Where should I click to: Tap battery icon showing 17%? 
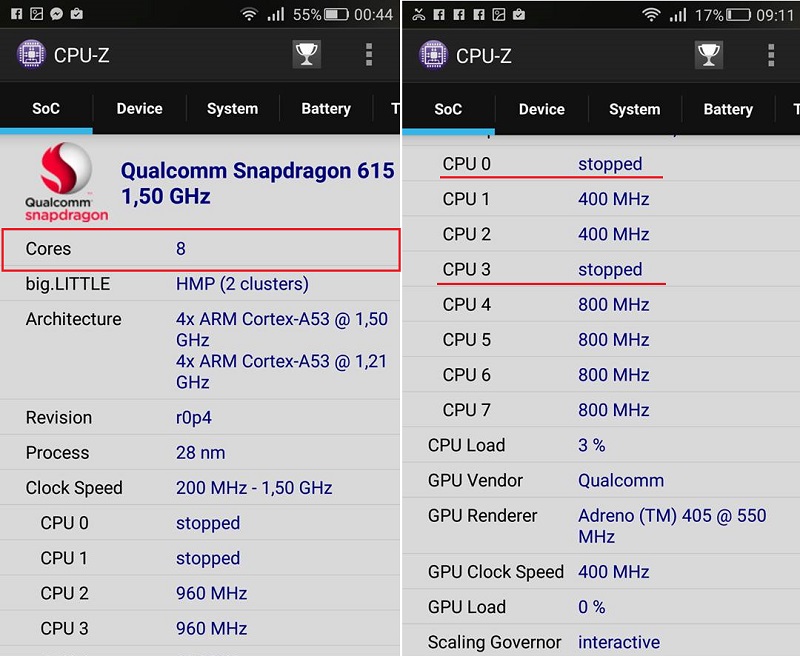(x=738, y=15)
